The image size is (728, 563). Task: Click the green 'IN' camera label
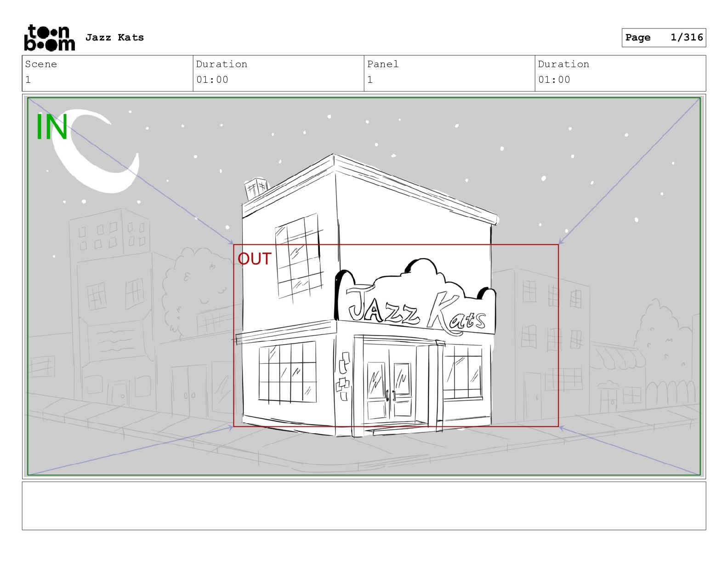click(x=52, y=127)
